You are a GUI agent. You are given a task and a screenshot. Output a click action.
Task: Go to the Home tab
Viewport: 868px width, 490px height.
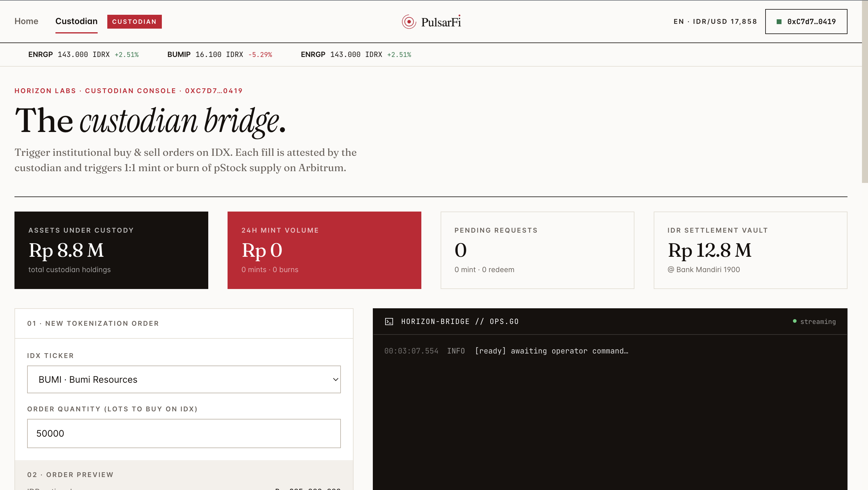26,21
